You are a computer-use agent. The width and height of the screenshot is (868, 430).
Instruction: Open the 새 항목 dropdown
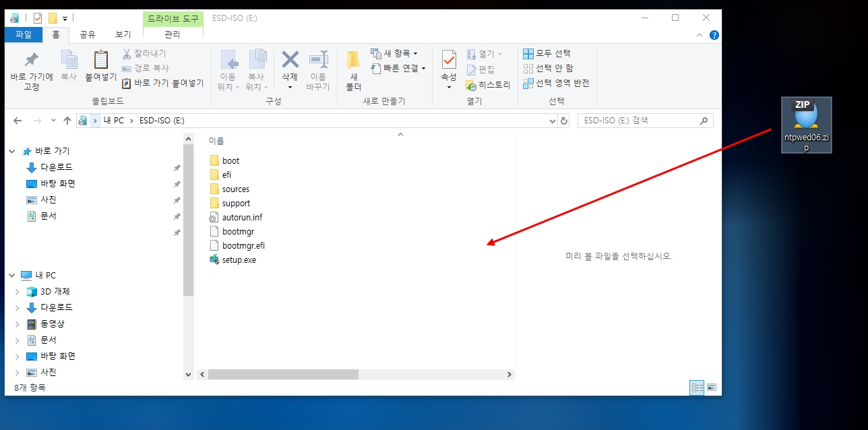tap(394, 53)
